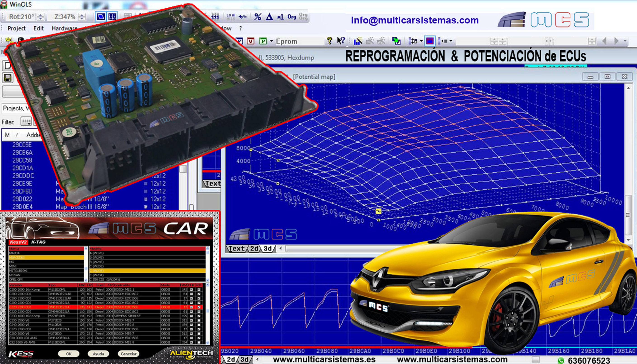This screenshot has height=364, width=637.
Task: Toggle RD checkbox for C230 1800 16v Komp
Action: pos(199,316)
